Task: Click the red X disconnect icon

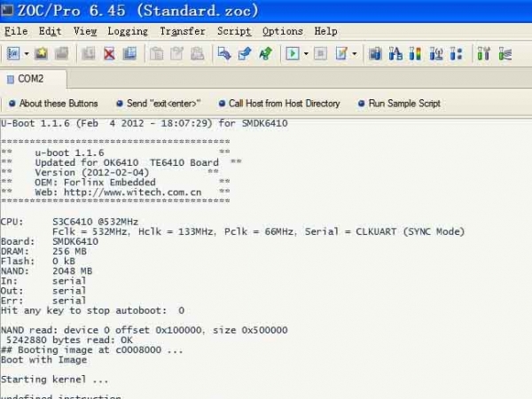Action: (109, 53)
